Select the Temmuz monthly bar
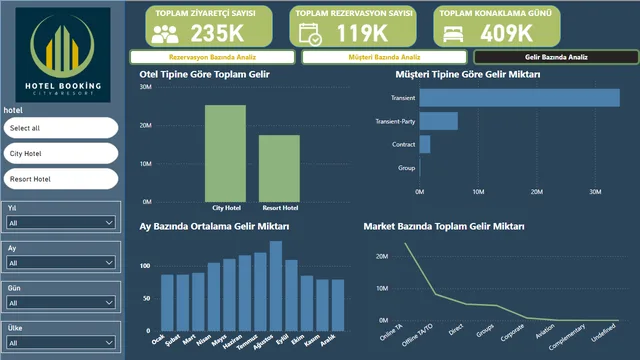Screen dimensions: 640x360 260,291
